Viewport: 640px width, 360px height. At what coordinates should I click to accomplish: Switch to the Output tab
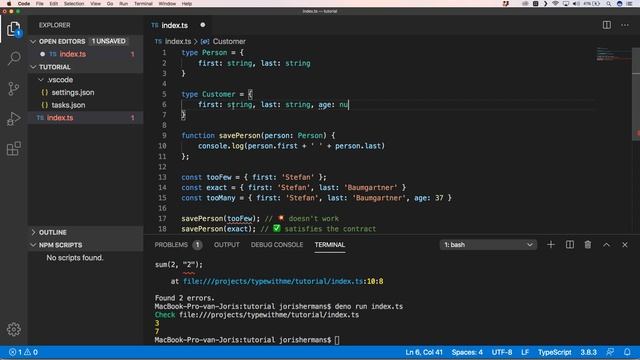[227, 244]
